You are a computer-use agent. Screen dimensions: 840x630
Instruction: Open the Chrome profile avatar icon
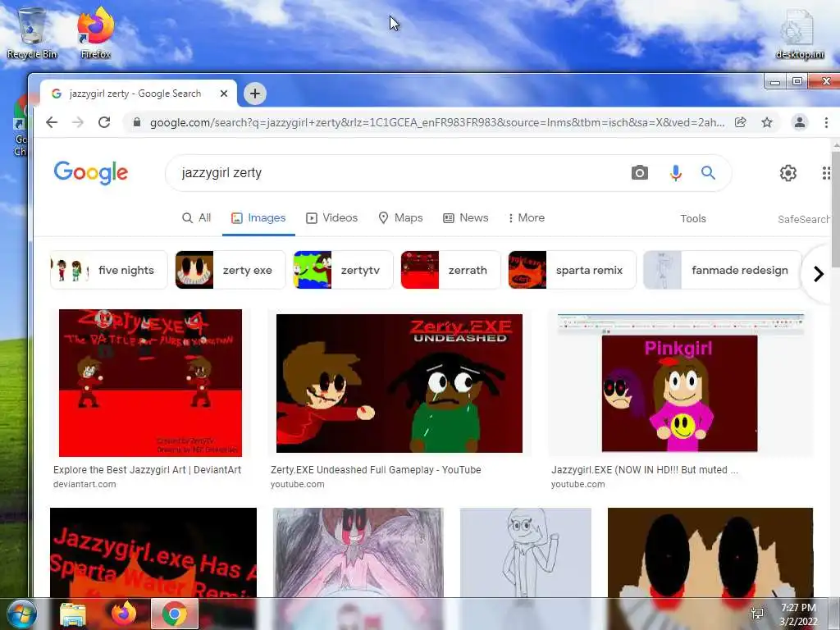click(x=799, y=122)
